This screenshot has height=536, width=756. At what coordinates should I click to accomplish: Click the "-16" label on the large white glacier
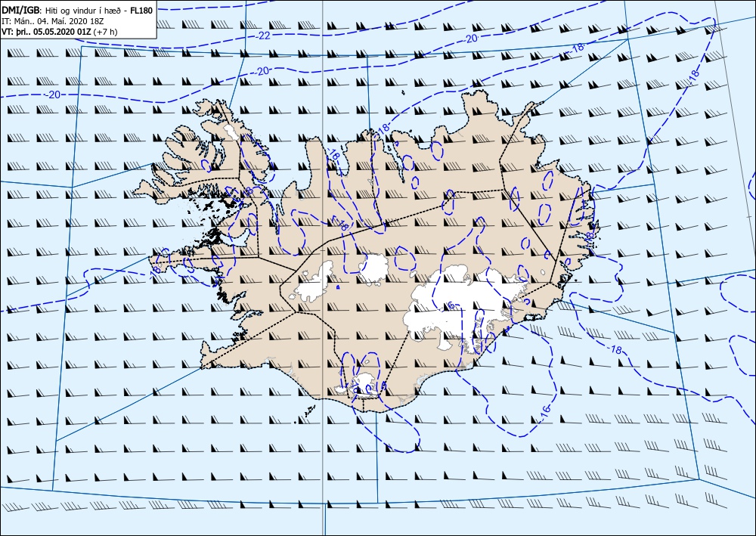pyautogui.click(x=449, y=305)
